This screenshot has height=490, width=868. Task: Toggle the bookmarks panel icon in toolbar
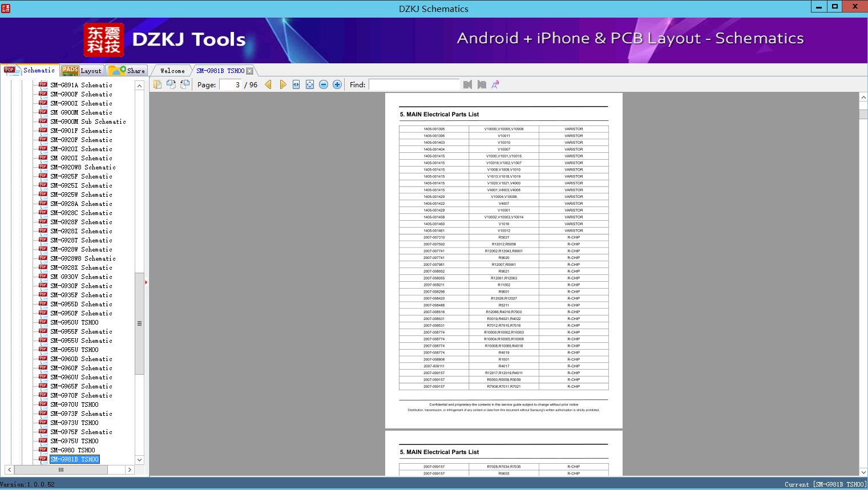158,84
